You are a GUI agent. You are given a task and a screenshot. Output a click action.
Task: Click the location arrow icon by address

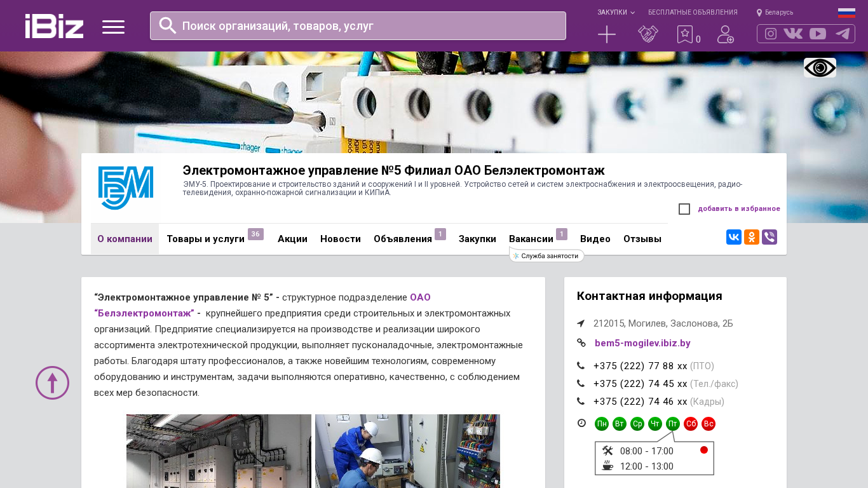[x=581, y=323]
